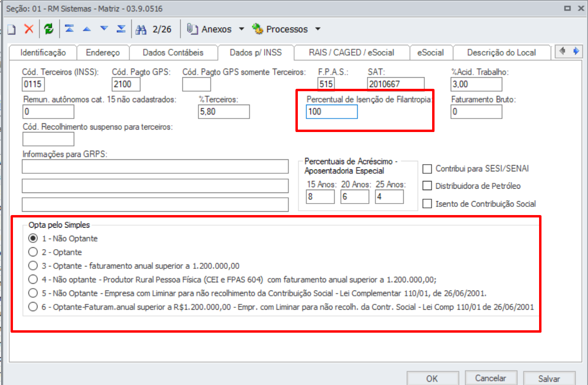Image resolution: width=588 pixels, height=385 pixels.
Task: Click the %Terceiros field 5,80
Action: point(224,112)
